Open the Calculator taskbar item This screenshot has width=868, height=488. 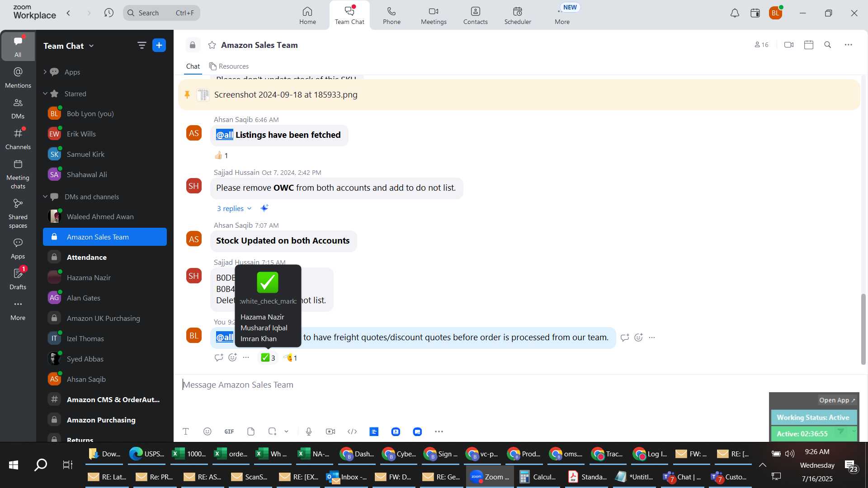(x=538, y=477)
